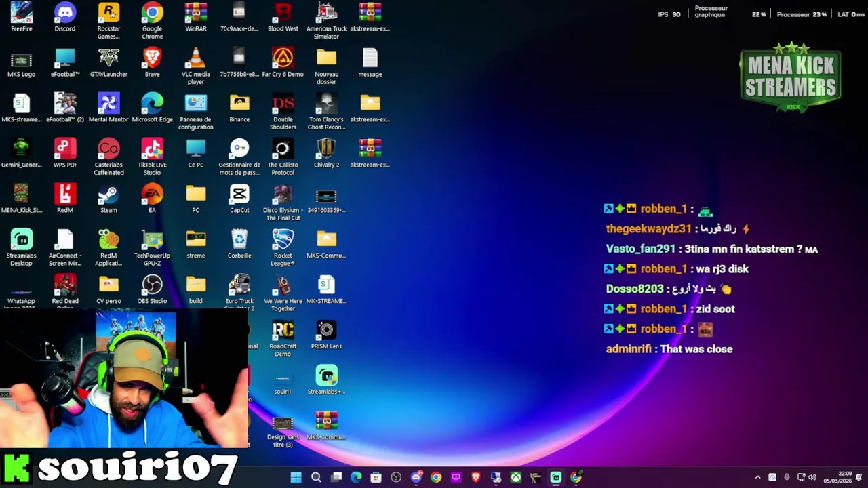Open Disco Elysium - The Final Cut
This screenshot has width=868, height=488.
[283, 202]
